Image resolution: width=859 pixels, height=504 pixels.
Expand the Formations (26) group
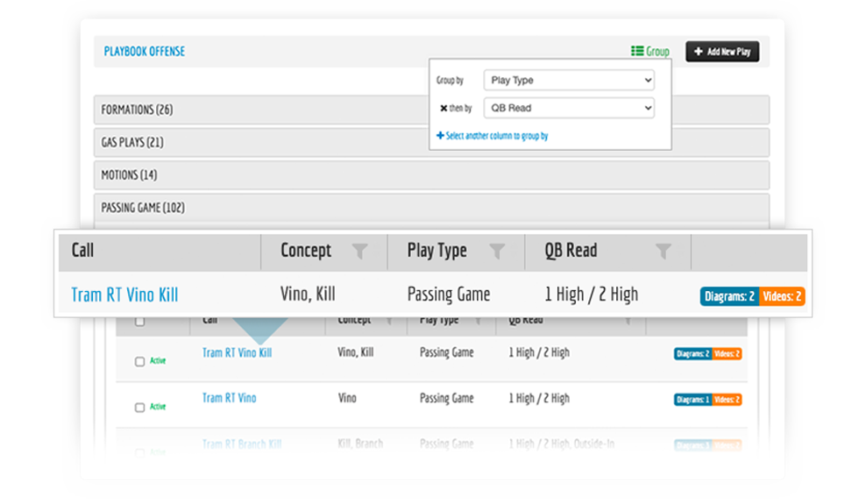431,110
